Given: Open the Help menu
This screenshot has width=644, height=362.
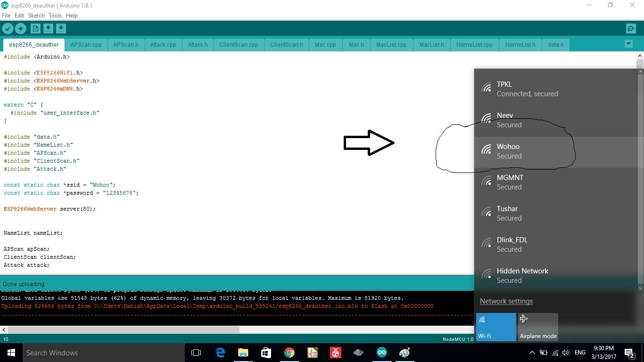Looking at the screenshot, I should pos(72,16).
